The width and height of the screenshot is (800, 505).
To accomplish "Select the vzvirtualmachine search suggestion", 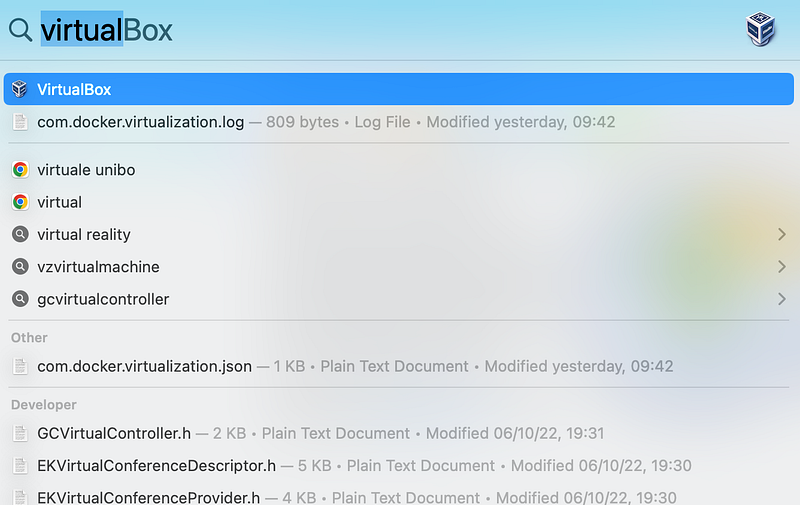I will coord(398,266).
